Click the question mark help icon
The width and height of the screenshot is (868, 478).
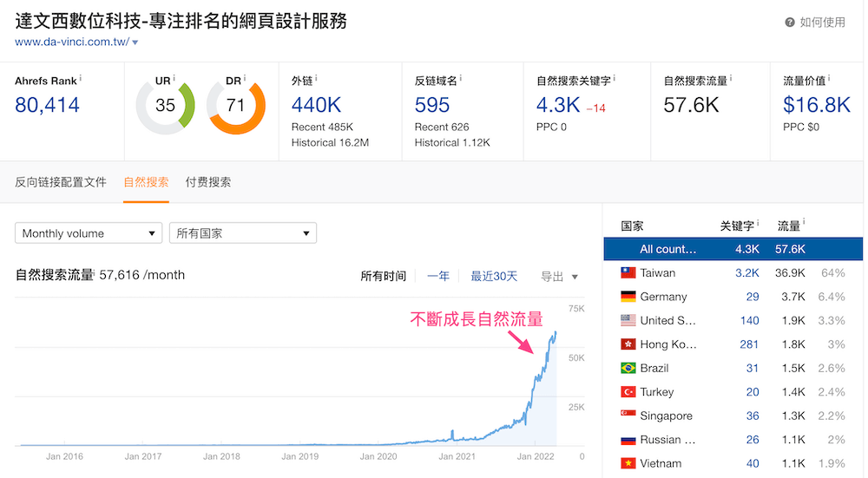click(x=790, y=23)
